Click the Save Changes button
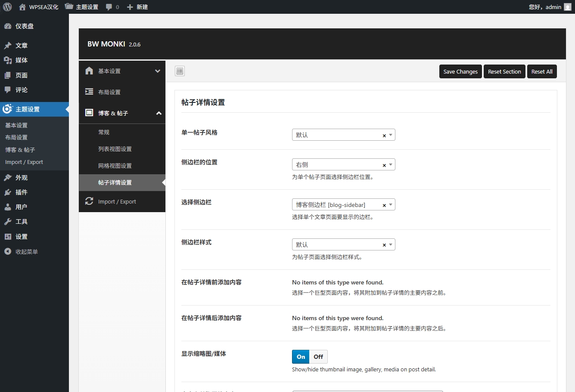This screenshot has height=392, width=575. click(x=460, y=71)
